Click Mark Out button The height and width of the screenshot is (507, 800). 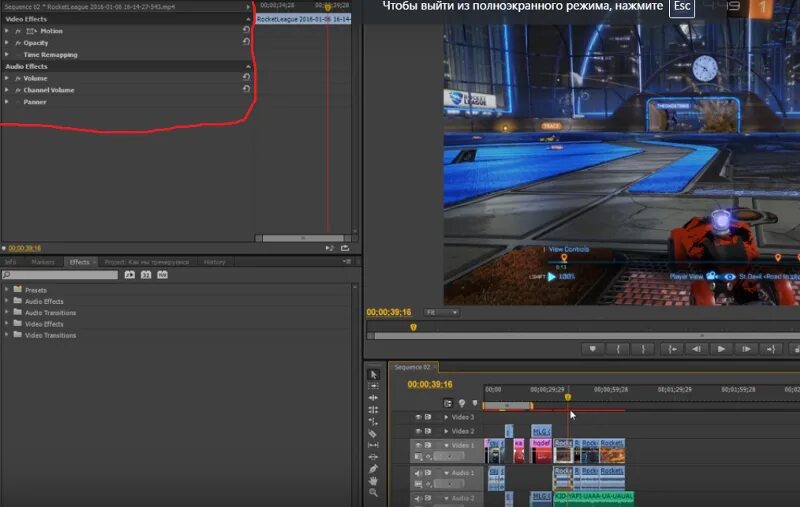coord(643,349)
